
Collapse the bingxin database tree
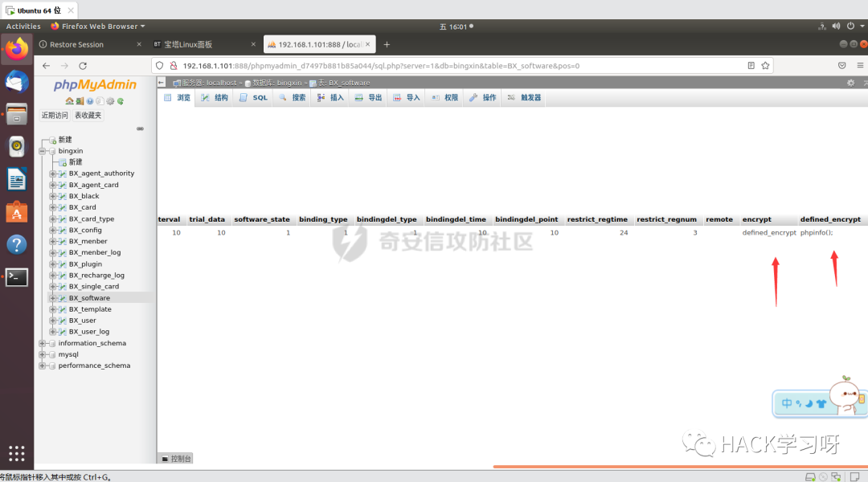pyautogui.click(x=43, y=151)
